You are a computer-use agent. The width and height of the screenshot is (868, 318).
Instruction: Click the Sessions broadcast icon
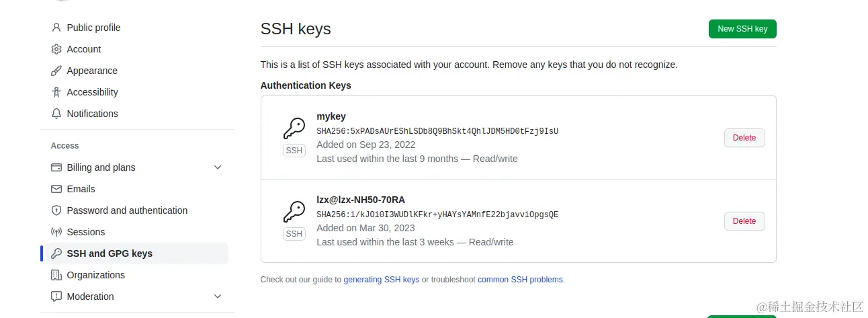tap(56, 232)
